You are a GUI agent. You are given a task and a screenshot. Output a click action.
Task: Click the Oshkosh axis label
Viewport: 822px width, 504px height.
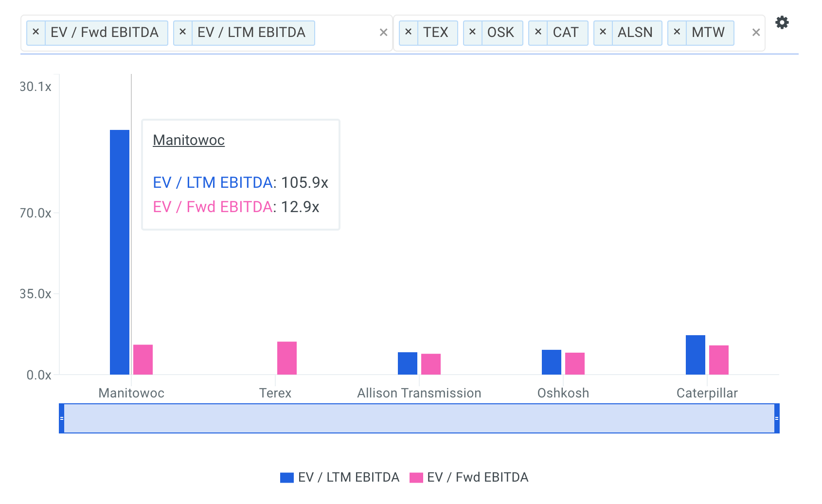(563, 393)
